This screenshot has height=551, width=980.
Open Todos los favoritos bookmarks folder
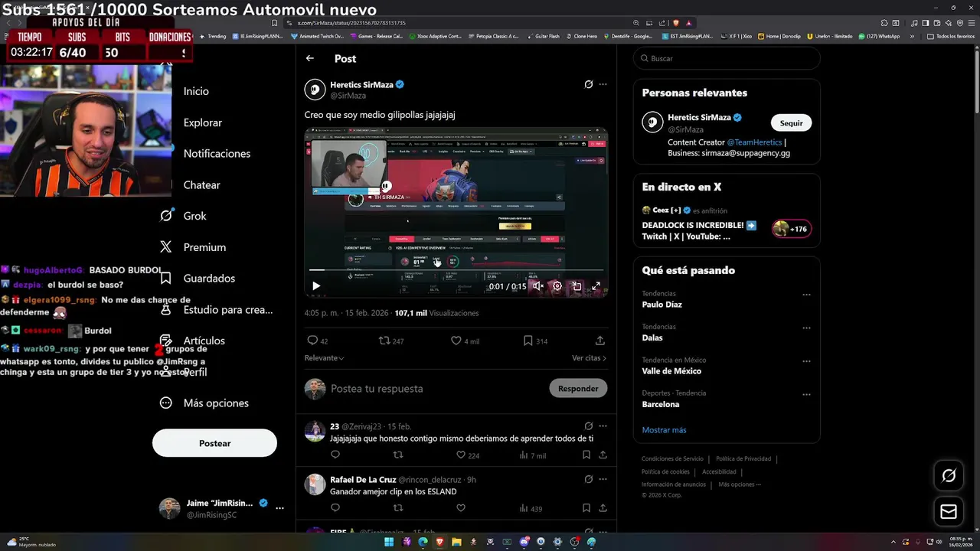point(951,36)
